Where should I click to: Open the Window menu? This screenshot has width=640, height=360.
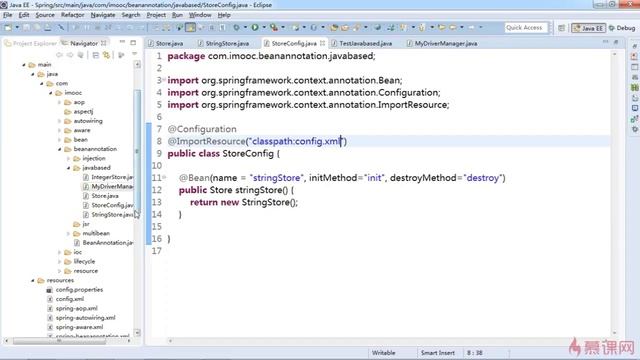[x=200, y=15]
